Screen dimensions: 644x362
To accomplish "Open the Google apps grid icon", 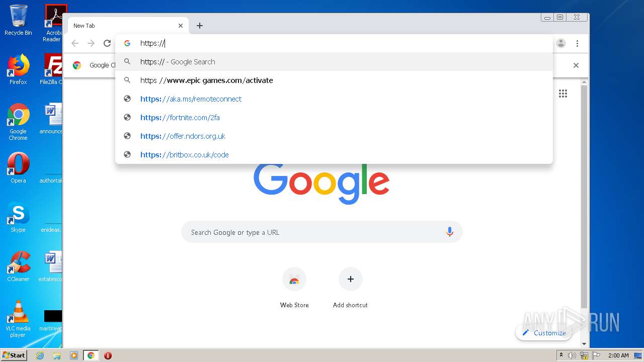I will click(563, 94).
